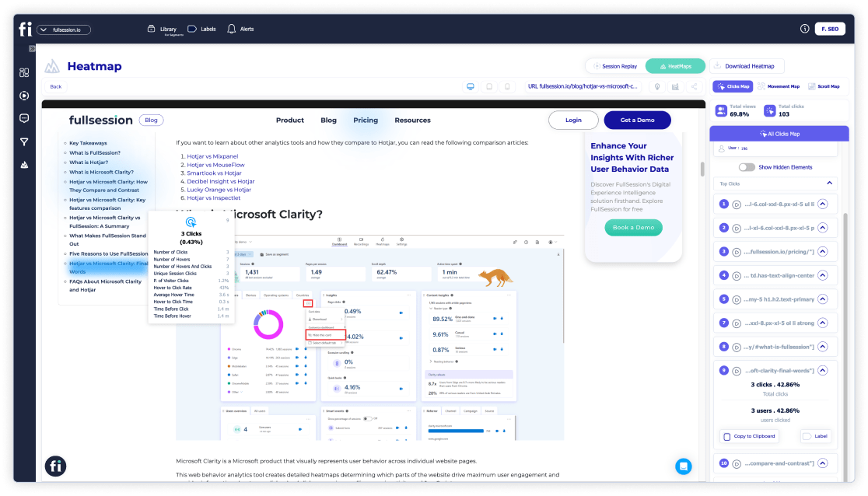
Task: Click the Copy to Clipboard button
Action: pyautogui.click(x=750, y=436)
